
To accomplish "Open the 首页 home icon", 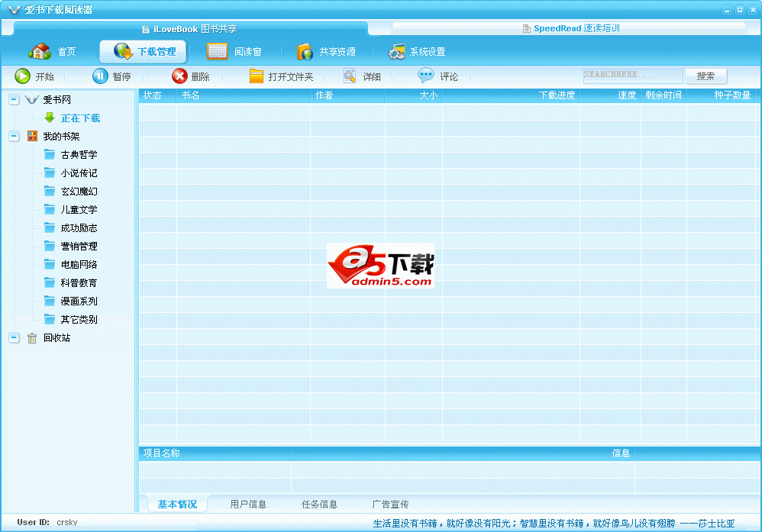I will [40, 51].
